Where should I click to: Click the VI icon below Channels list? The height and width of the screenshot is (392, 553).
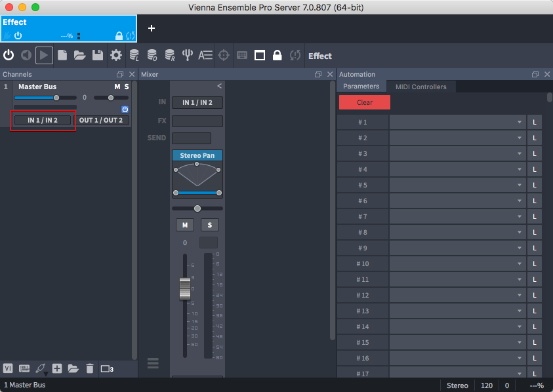point(8,369)
